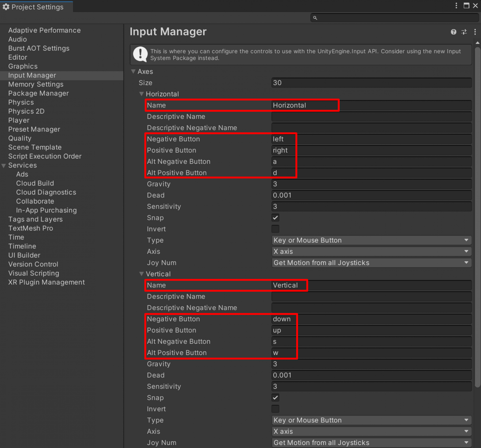
Task: Select the Project Settings tab
Action: point(37,7)
